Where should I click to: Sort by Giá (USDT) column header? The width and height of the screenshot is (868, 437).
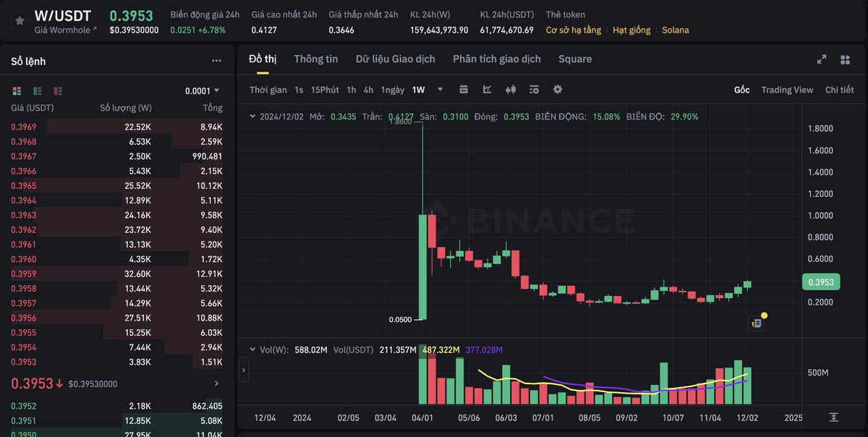click(32, 108)
